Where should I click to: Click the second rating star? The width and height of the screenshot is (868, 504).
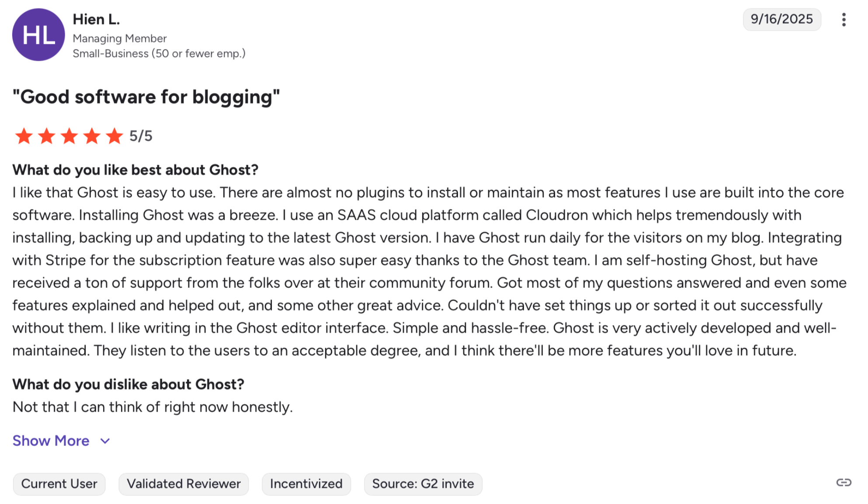click(47, 136)
